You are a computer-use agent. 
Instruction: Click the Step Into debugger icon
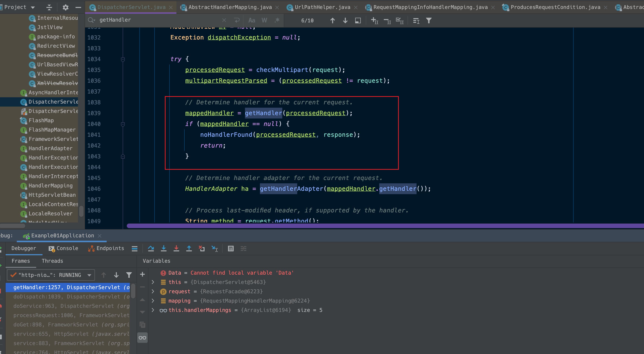click(164, 248)
